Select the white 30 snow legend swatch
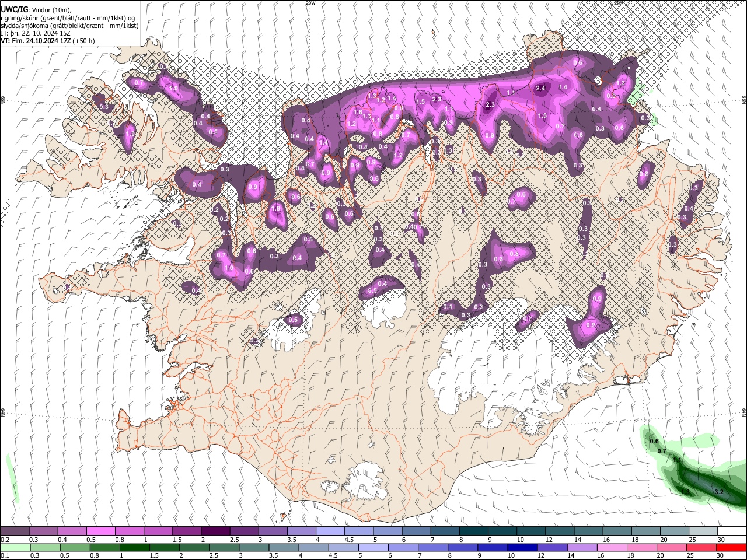The width and height of the screenshot is (747, 560). click(x=732, y=531)
